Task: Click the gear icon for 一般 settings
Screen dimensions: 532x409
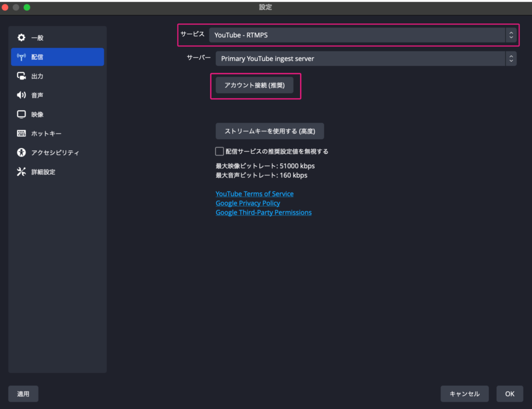Action: (21, 37)
